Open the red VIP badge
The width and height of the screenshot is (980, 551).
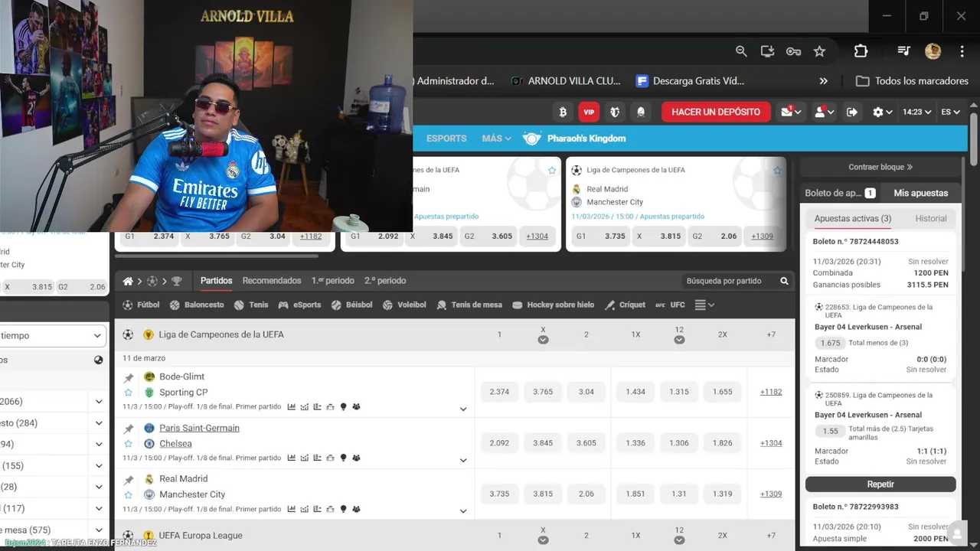click(x=589, y=112)
